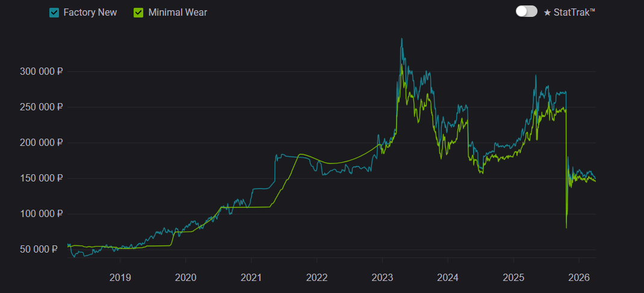Click the Minimal Wear legend label

[x=177, y=12]
